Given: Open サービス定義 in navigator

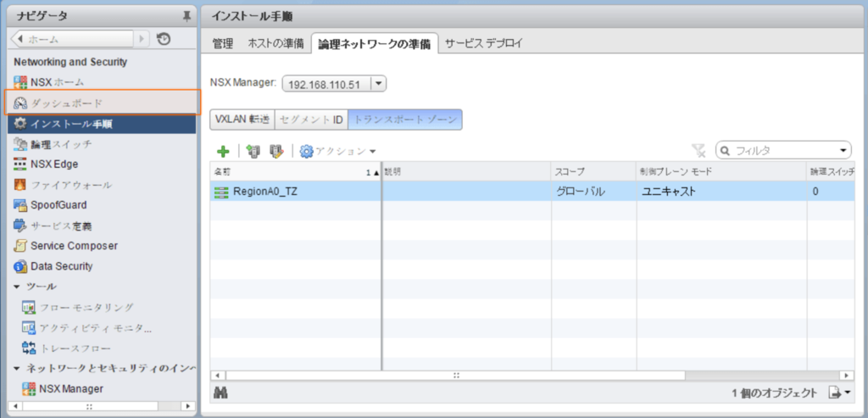Looking at the screenshot, I should coord(53,226).
